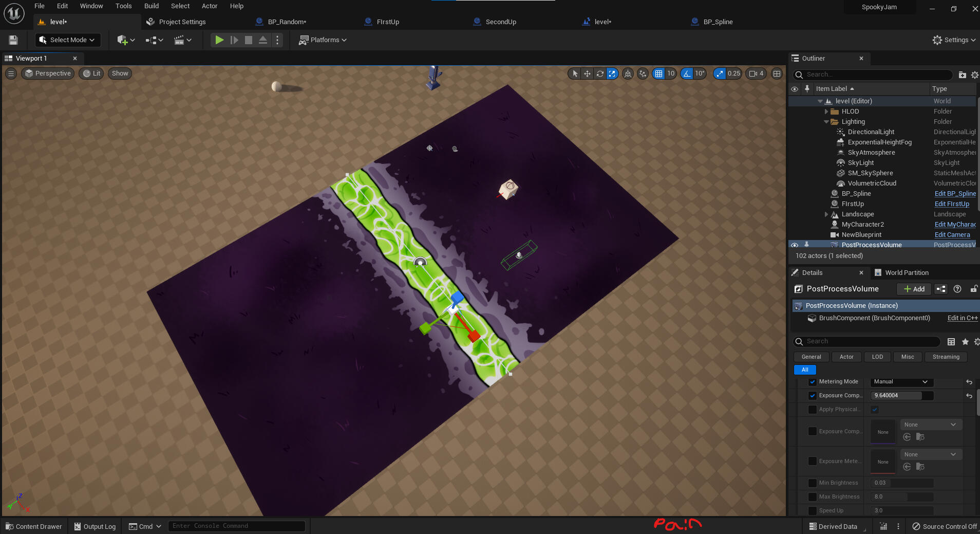Open the Settings dropdown in the toolbar
980x534 pixels.
[x=954, y=40]
